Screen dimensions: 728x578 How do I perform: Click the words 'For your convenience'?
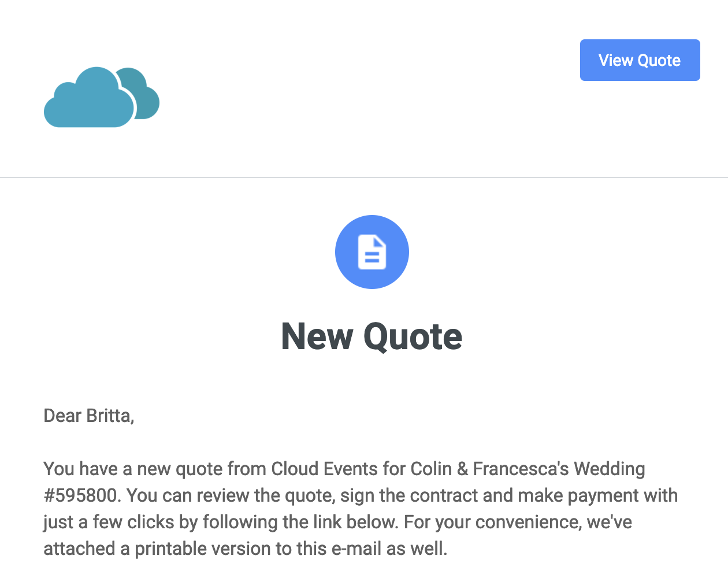coord(492,522)
